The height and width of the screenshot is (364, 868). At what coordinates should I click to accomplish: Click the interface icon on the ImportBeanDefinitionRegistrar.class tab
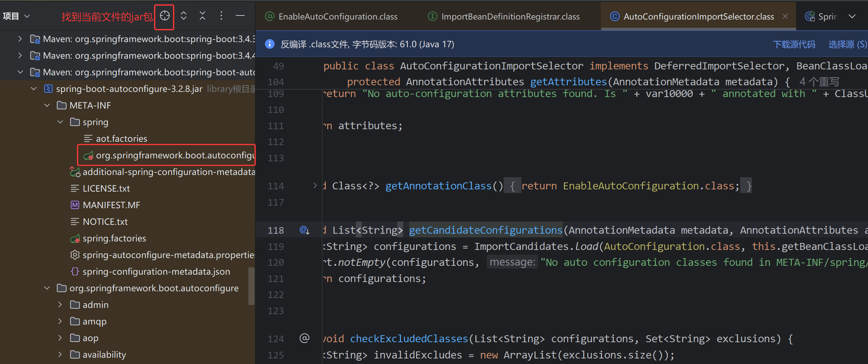click(432, 16)
